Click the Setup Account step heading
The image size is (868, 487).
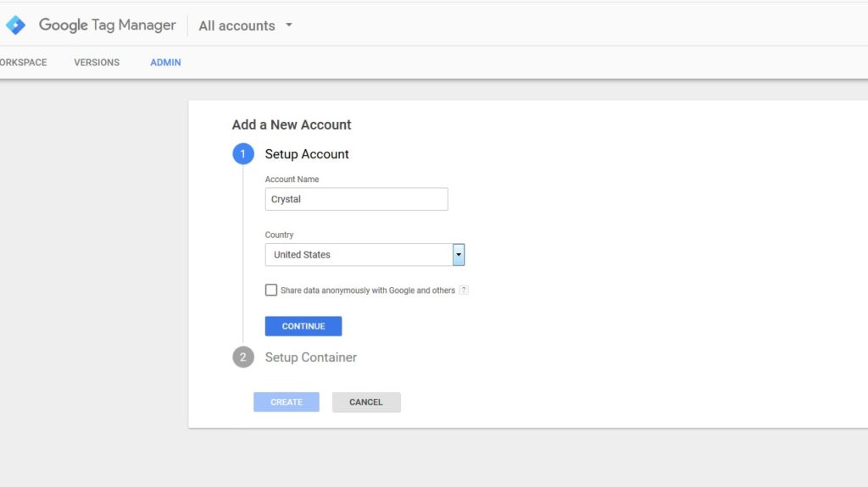pos(307,154)
